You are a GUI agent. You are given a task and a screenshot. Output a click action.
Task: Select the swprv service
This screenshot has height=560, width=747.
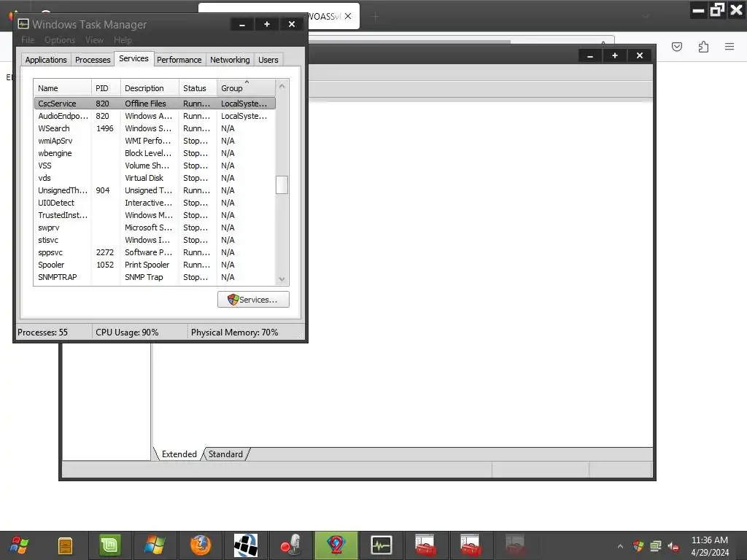[x=155, y=227]
